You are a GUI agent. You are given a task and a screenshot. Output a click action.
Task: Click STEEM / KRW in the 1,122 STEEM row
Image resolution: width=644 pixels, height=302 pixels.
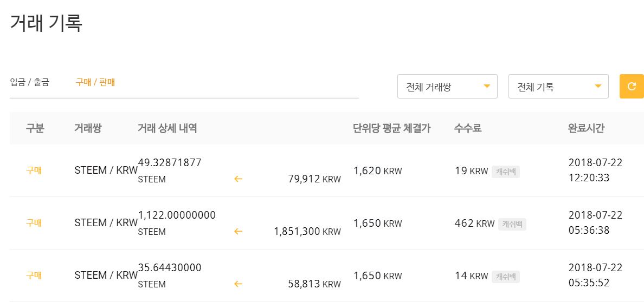tap(106, 223)
